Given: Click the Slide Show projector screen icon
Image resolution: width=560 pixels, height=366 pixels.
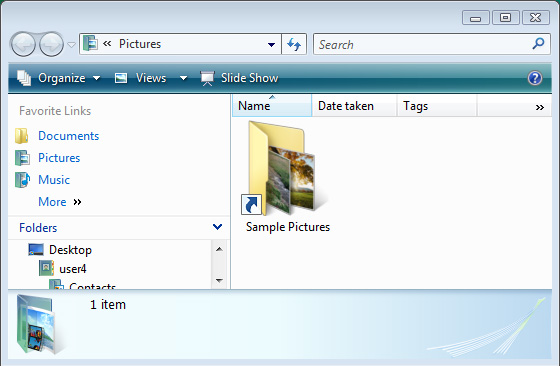Looking at the screenshot, I should pos(207,78).
